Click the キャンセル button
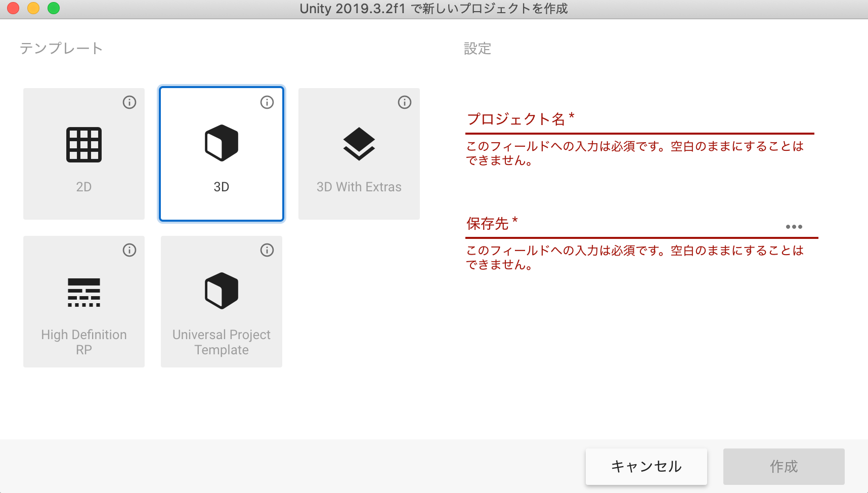 (646, 467)
